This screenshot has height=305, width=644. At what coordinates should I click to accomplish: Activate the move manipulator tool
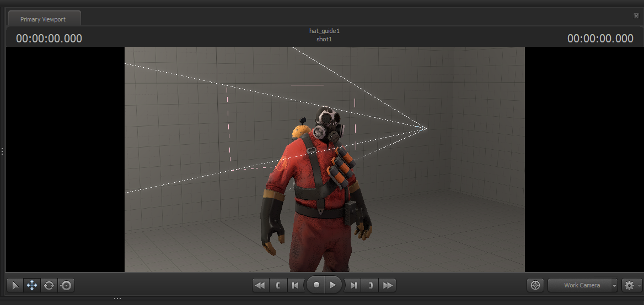(32, 285)
